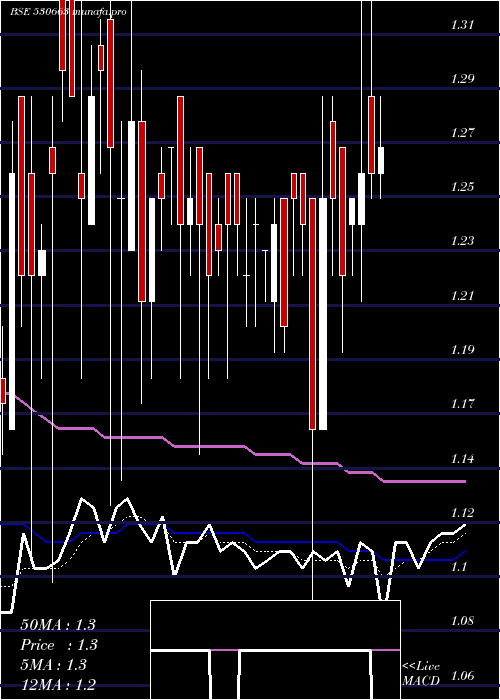
Task: Click the 1.31 price axis label
Action: [462, 25]
